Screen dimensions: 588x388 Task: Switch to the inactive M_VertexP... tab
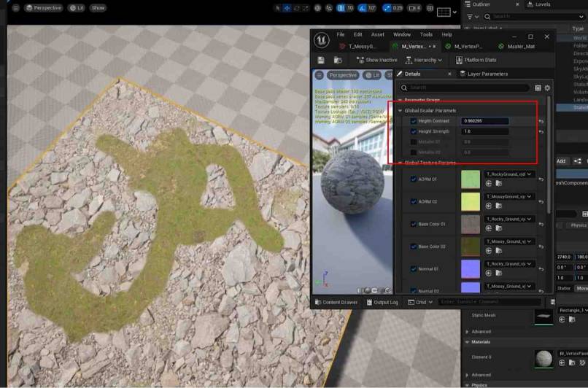point(463,47)
